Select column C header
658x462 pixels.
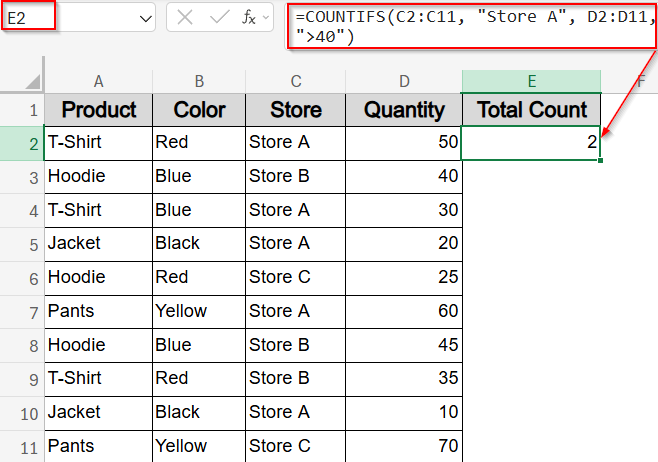(295, 81)
